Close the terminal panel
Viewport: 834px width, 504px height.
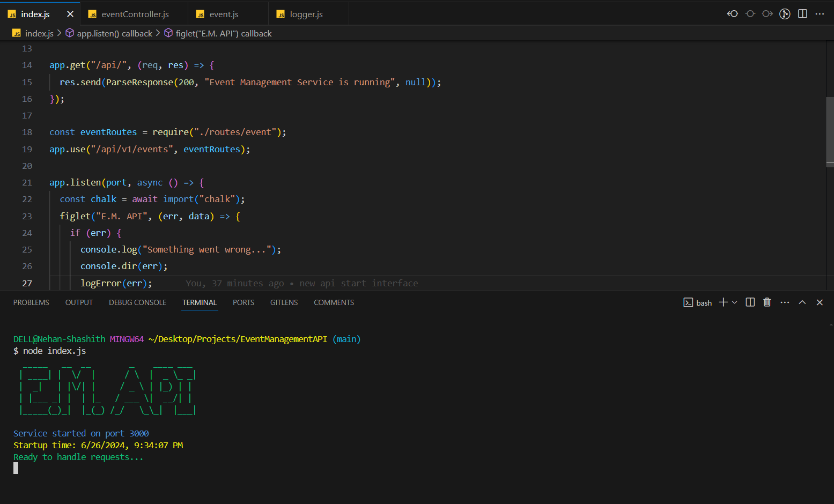click(x=820, y=302)
